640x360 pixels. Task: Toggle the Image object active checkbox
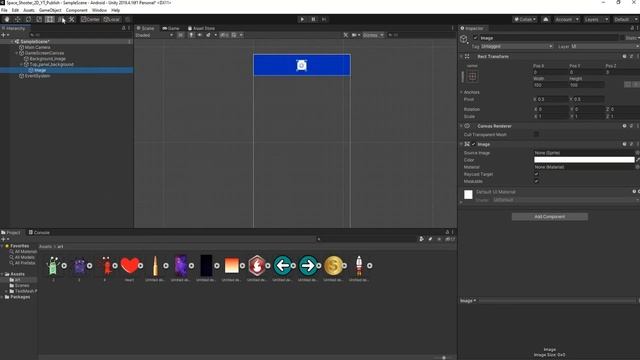click(x=475, y=38)
